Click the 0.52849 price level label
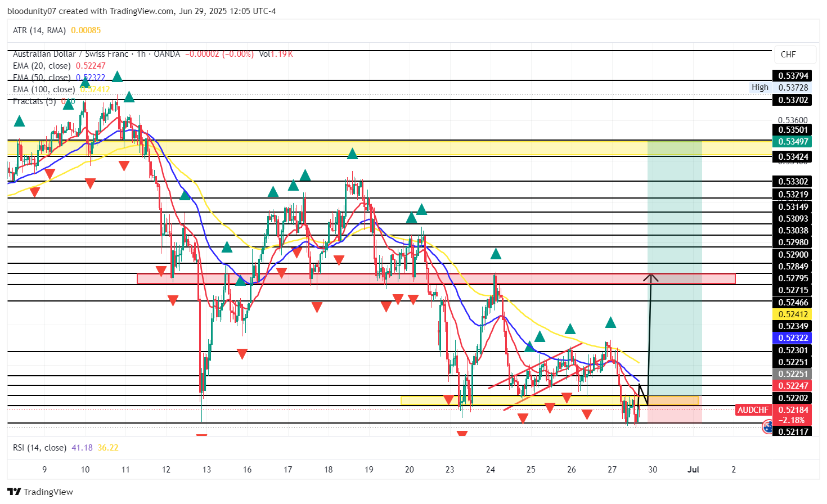827x504 pixels. (793, 267)
